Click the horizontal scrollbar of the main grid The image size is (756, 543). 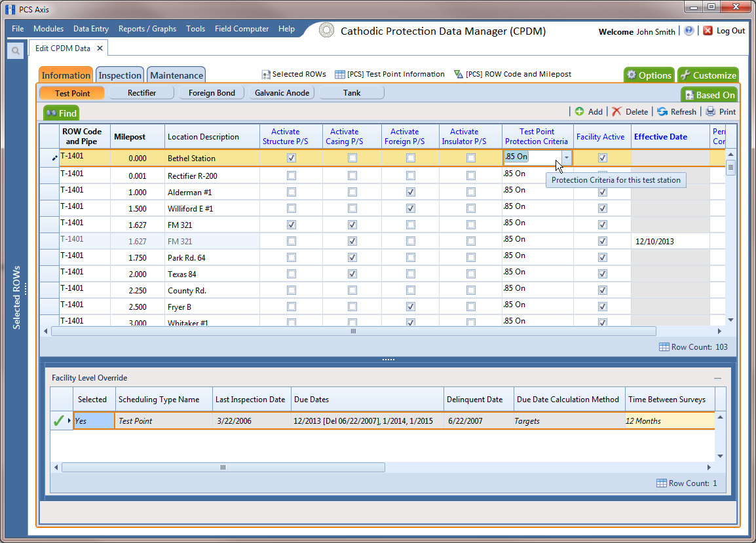(353, 331)
